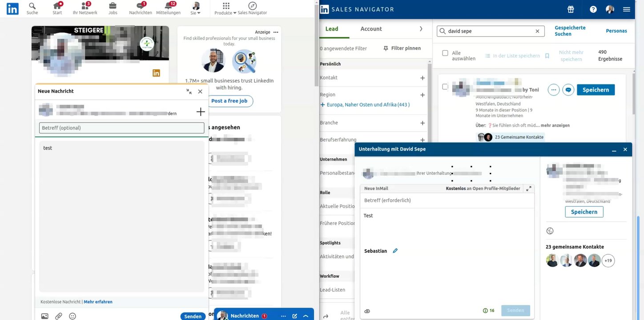Open the Nachrichten overlay options menu
The height and width of the screenshot is (320, 644).
[283, 316]
